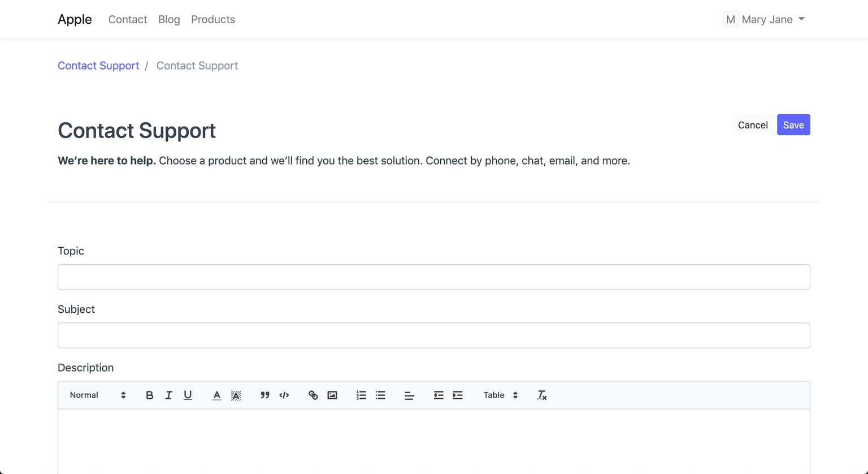The width and height of the screenshot is (868, 474).
Task: Expand the Table dropdown in the toolbar
Action: 500,395
